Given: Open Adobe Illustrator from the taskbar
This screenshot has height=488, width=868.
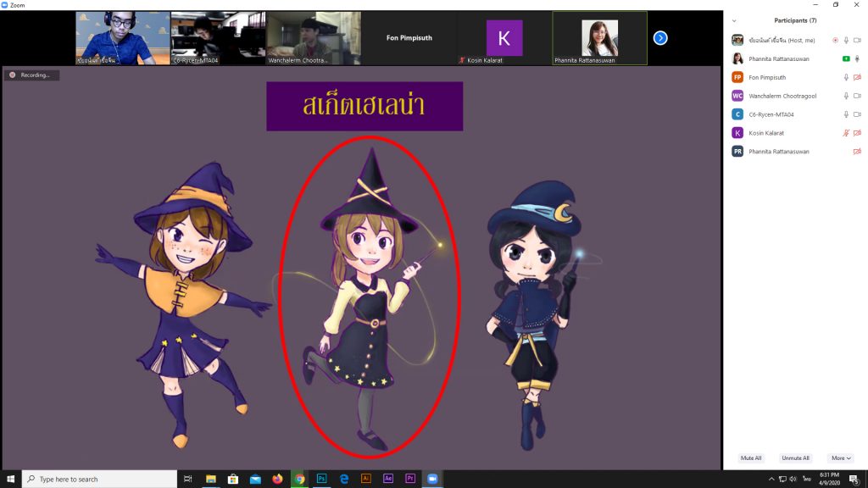Looking at the screenshot, I should tap(366, 479).
